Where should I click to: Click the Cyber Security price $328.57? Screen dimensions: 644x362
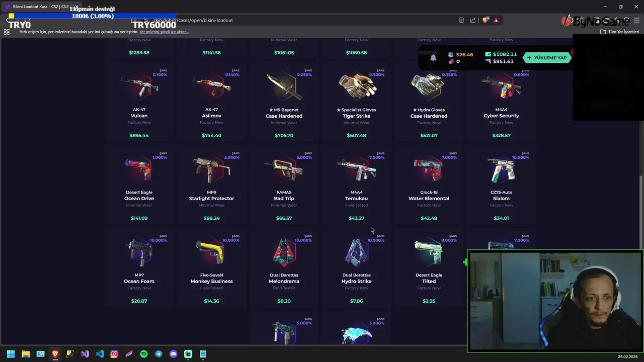click(502, 135)
